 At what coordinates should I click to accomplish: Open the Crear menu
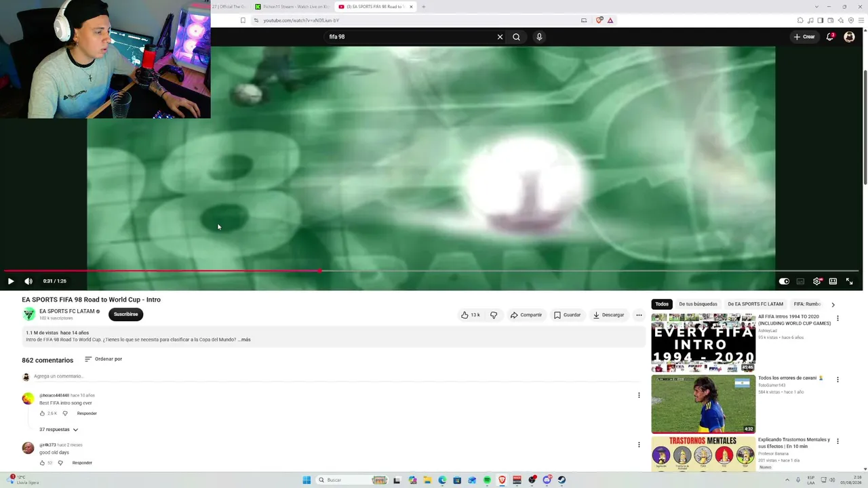(805, 37)
